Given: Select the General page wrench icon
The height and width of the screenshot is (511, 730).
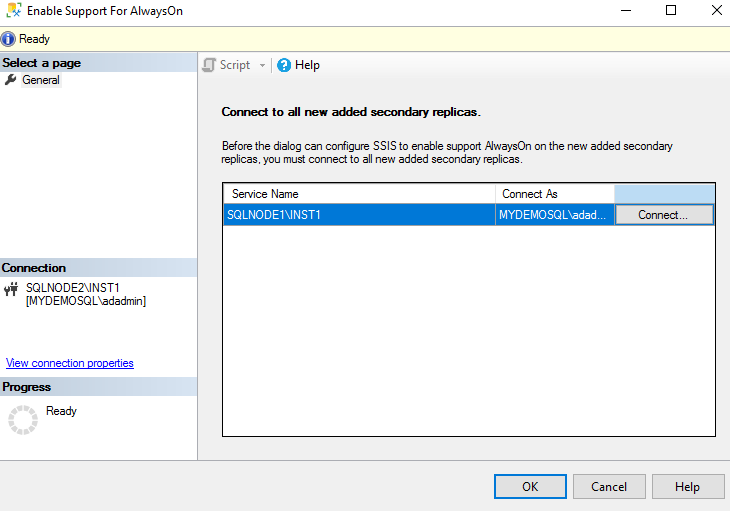Looking at the screenshot, I should tap(11, 80).
